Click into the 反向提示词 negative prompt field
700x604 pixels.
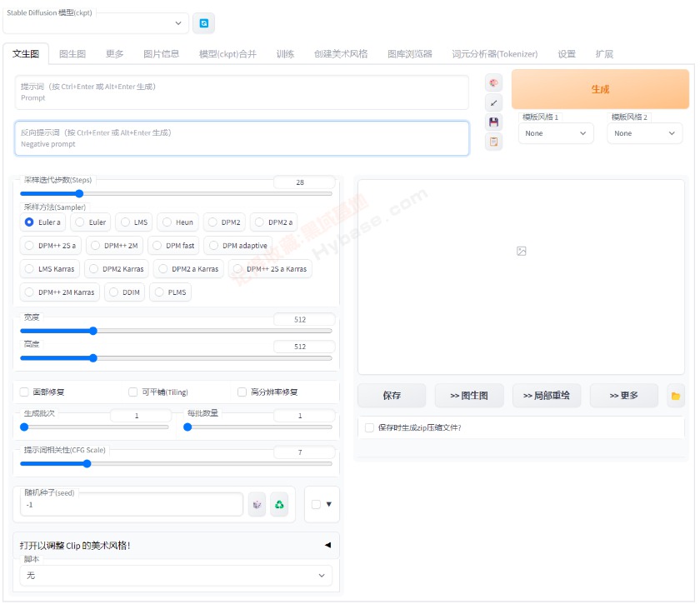tap(242, 138)
